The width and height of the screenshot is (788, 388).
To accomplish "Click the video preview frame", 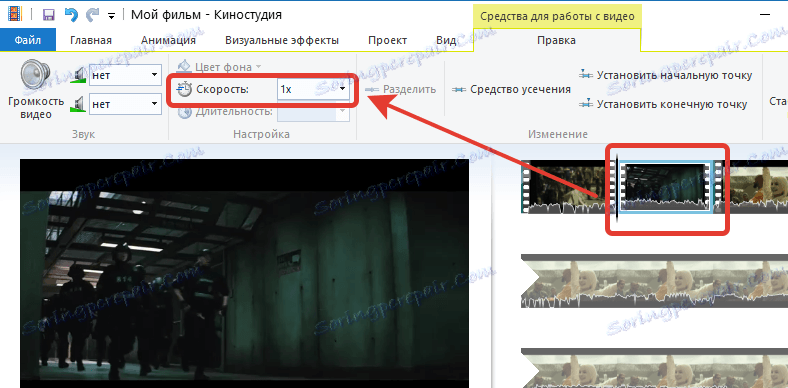I will (x=244, y=274).
